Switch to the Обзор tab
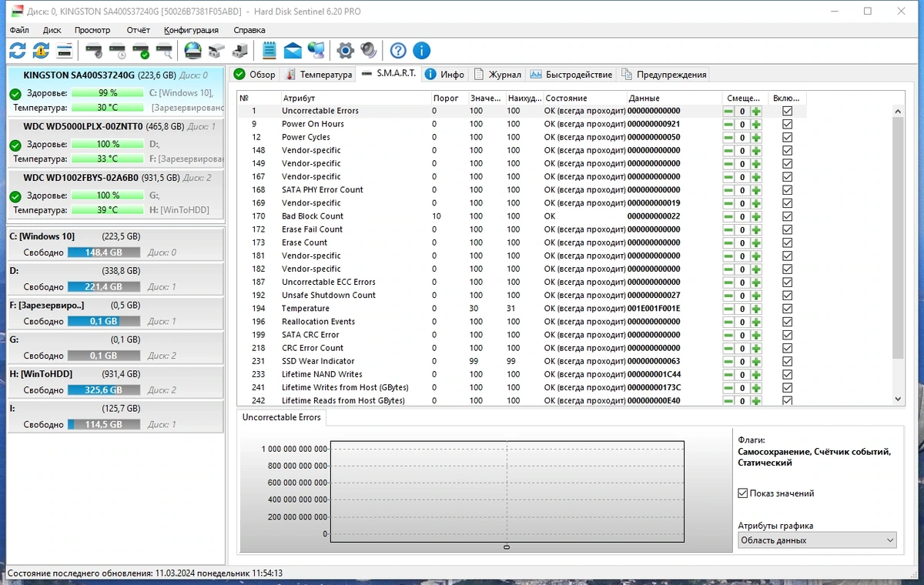The image size is (924, 585). tap(254, 75)
